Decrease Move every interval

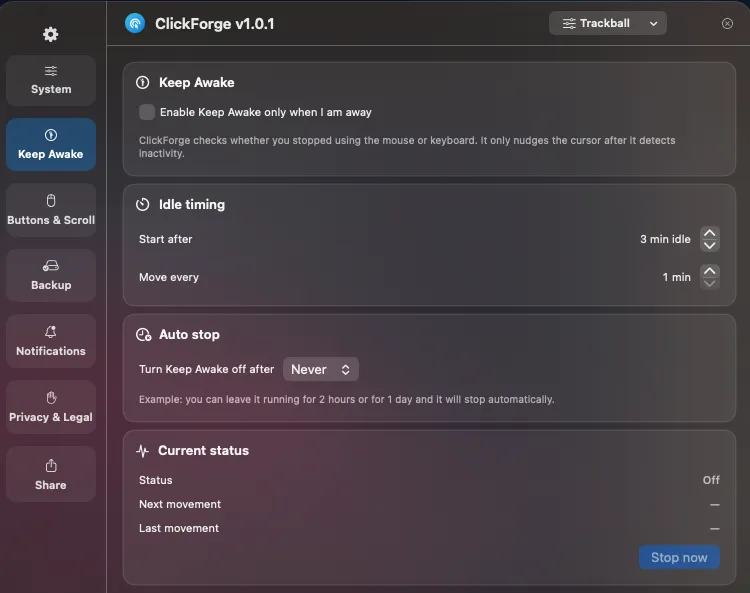pyautogui.click(x=710, y=284)
